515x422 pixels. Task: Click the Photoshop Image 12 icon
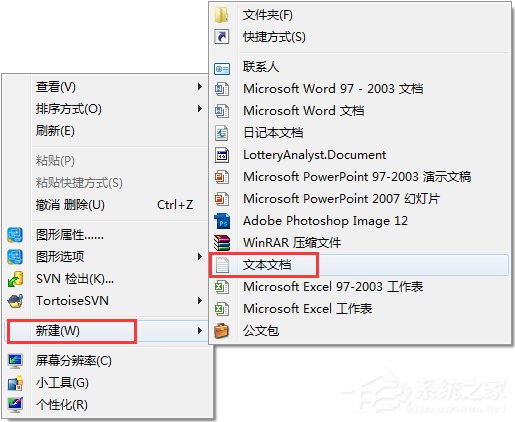click(222, 221)
